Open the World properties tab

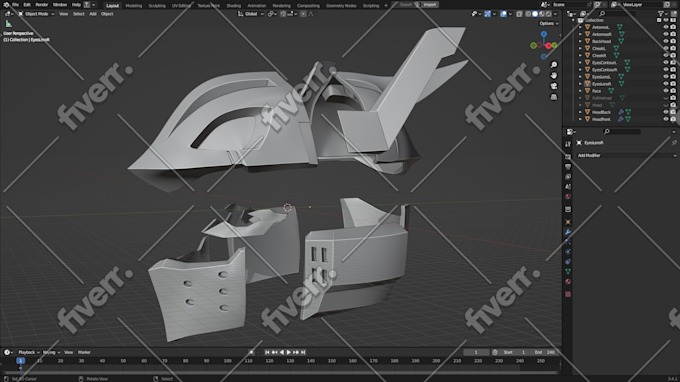click(x=568, y=196)
